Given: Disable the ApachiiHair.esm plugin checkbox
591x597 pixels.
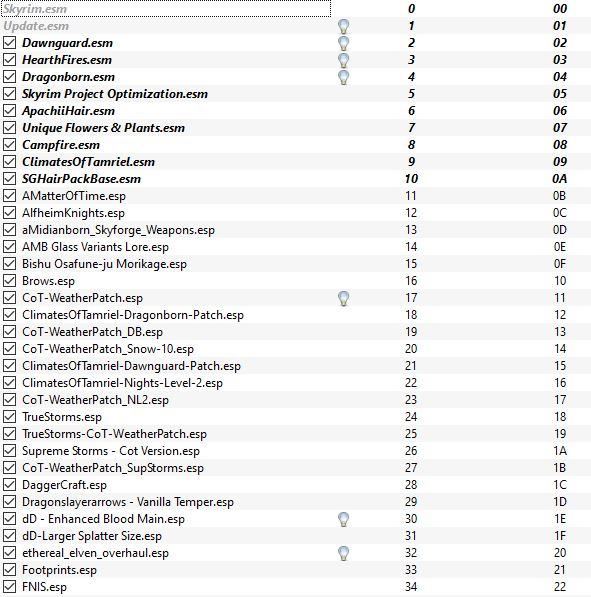Looking at the screenshot, I should click(10, 111).
